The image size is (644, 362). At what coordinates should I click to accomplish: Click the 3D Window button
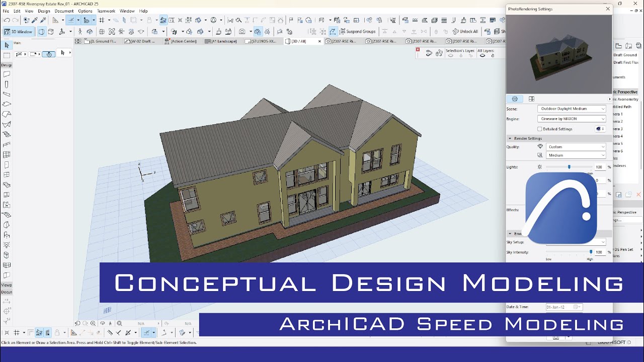[18, 32]
